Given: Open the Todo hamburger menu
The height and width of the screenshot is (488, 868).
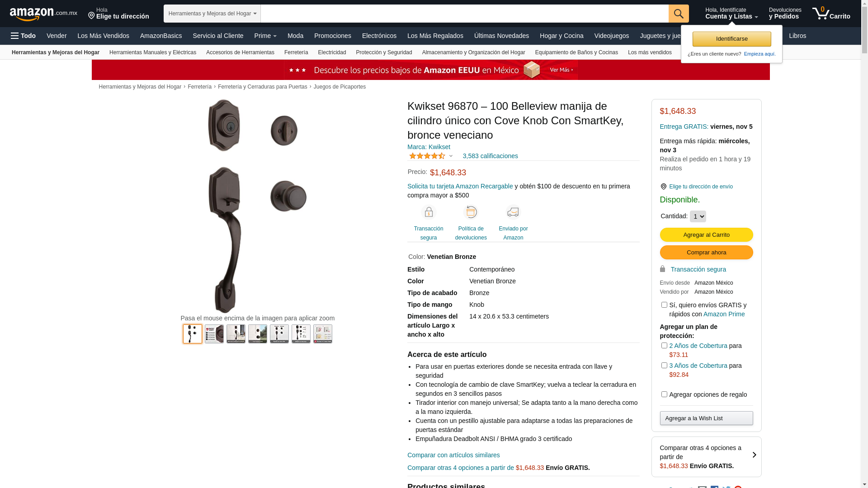Looking at the screenshot, I should pos(24,36).
